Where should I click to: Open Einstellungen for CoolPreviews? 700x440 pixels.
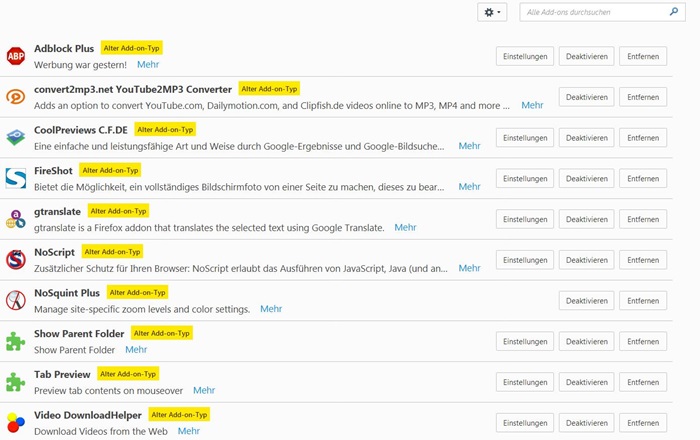click(524, 138)
